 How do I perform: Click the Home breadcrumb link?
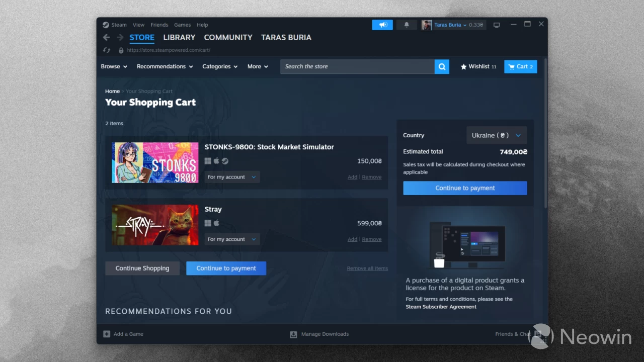tap(112, 92)
